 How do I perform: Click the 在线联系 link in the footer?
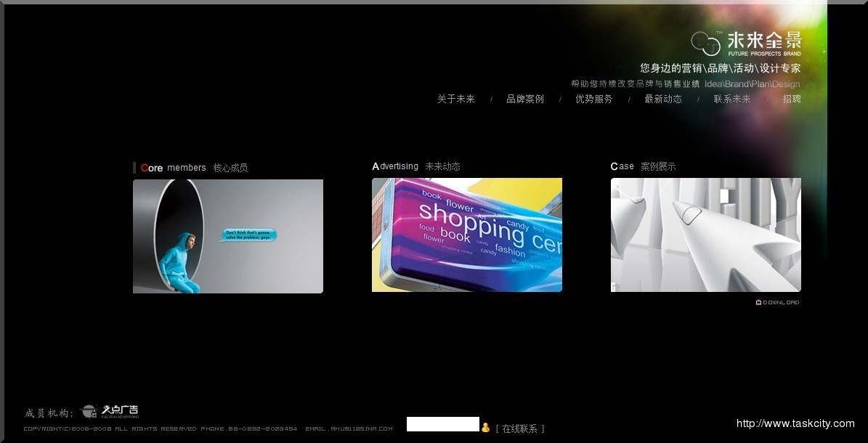pos(520,429)
